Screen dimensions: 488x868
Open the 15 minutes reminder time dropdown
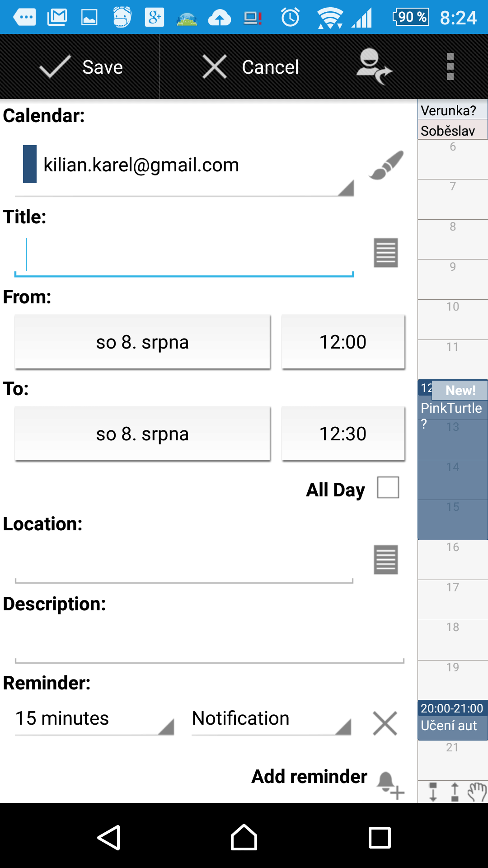click(x=94, y=719)
